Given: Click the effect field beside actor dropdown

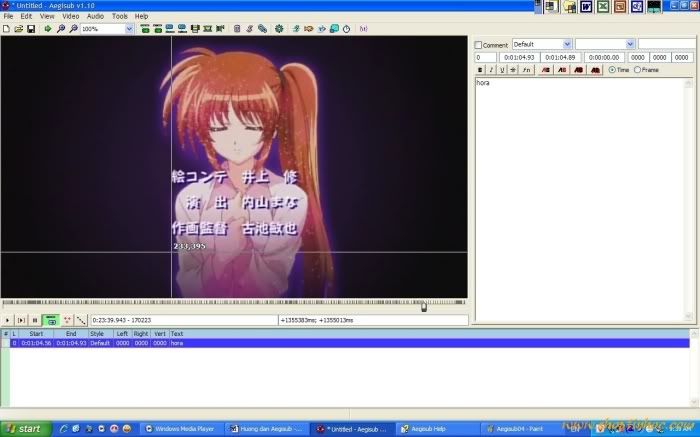Looking at the screenshot, I should point(667,44).
